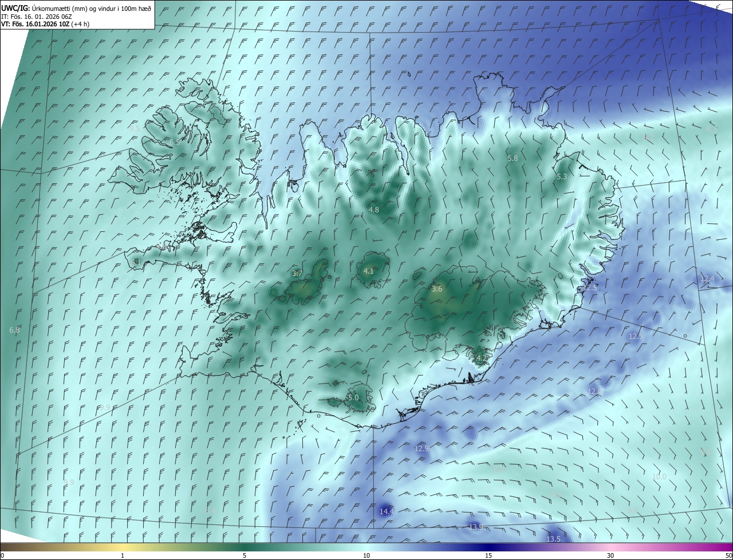Click the UWC/IG map title text
The width and height of the screenshot is (733, 560).
point(76,8)
